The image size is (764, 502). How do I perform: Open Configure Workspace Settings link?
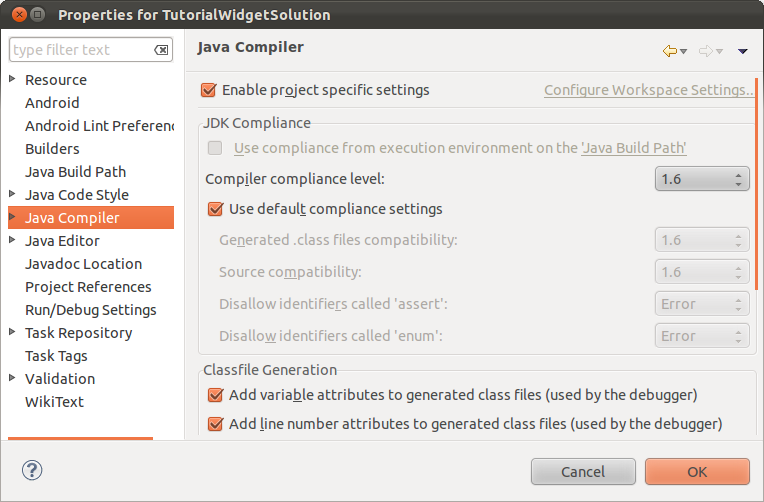[x=649, y=90]
